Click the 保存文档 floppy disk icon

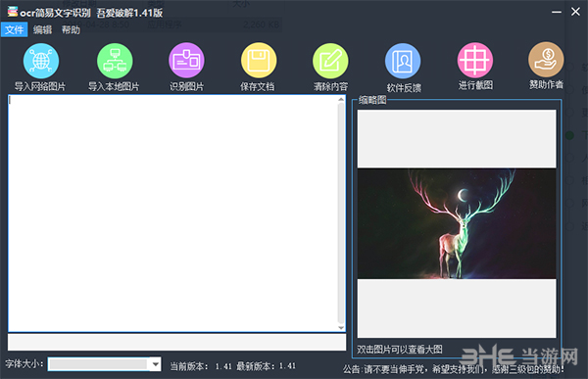click(x=259, y=61)
